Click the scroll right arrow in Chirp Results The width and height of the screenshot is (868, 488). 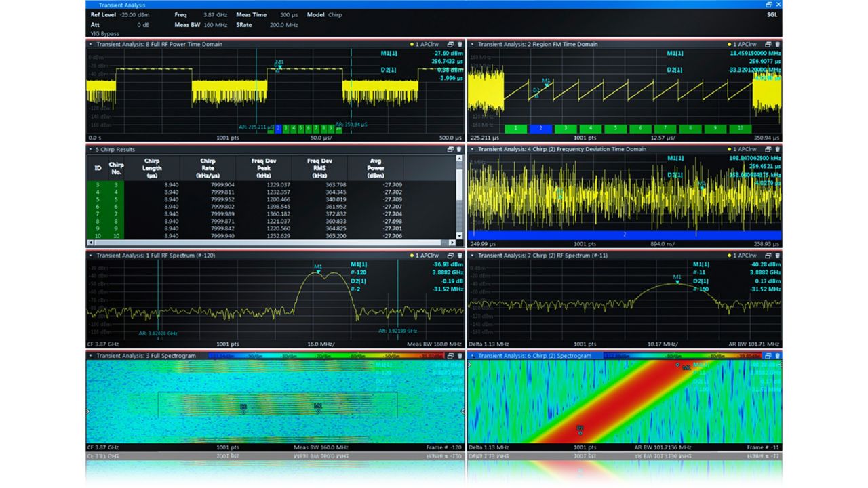click(452, 243)
